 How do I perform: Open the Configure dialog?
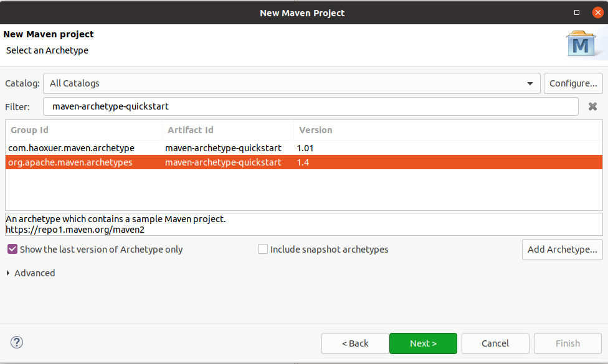(x=572, y=83)
